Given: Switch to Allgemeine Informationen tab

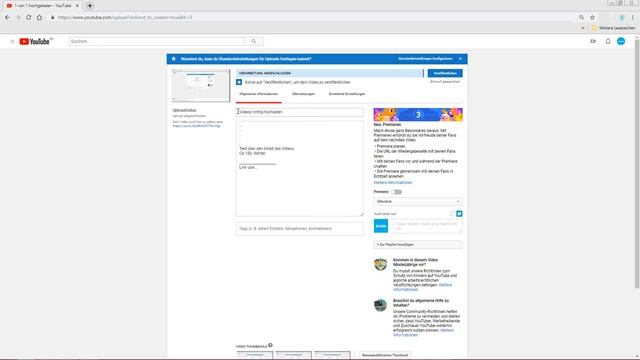Looking at the screenshot, I should click(259, 94).
